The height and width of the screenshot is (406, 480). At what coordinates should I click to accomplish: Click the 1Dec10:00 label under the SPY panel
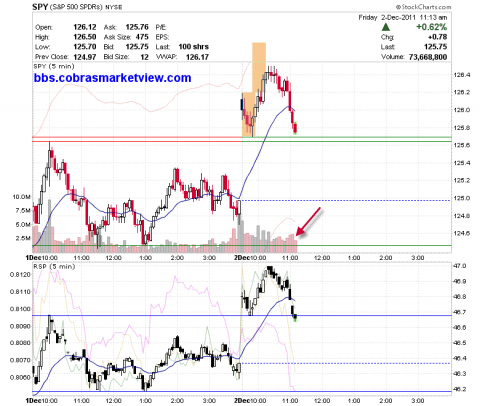(x=42, y=258)
